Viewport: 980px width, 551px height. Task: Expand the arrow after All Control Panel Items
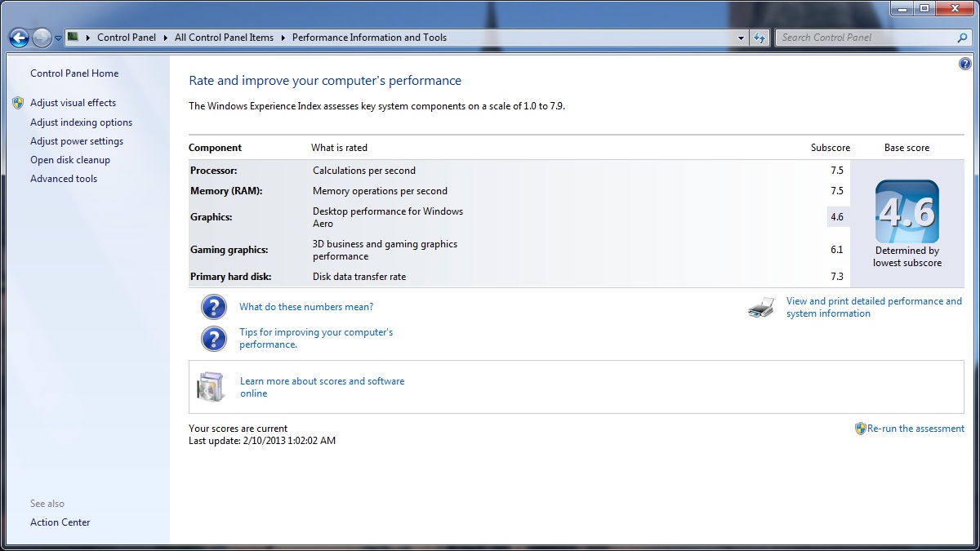coord(283,38)
